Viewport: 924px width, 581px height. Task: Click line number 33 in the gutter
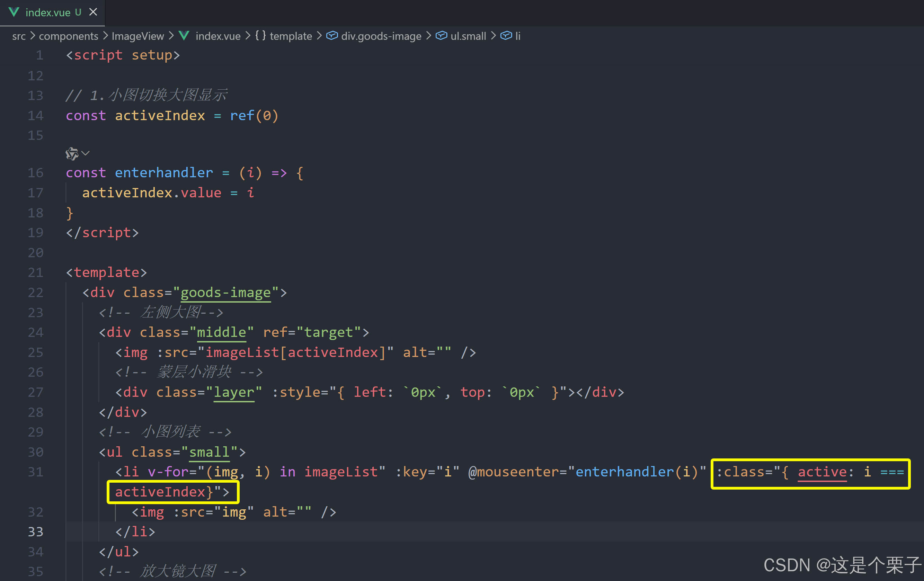pos(35,531)
